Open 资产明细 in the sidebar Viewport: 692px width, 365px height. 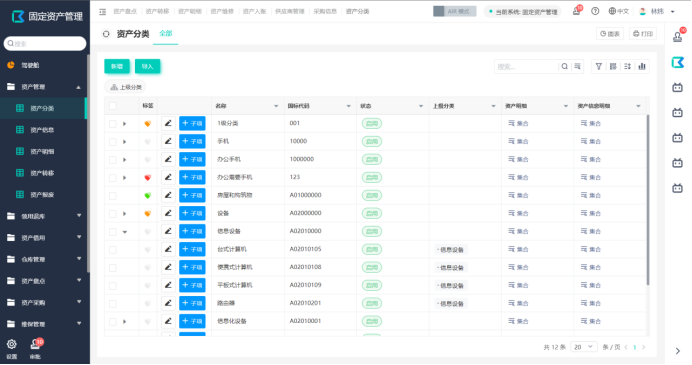(x=42, y=152)
